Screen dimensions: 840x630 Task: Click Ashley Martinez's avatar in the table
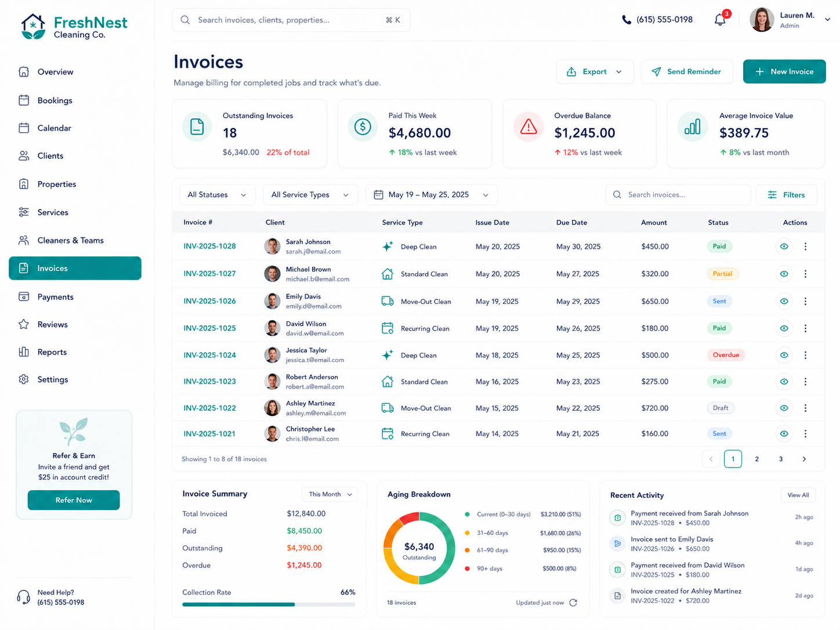(x=272, y=408)
